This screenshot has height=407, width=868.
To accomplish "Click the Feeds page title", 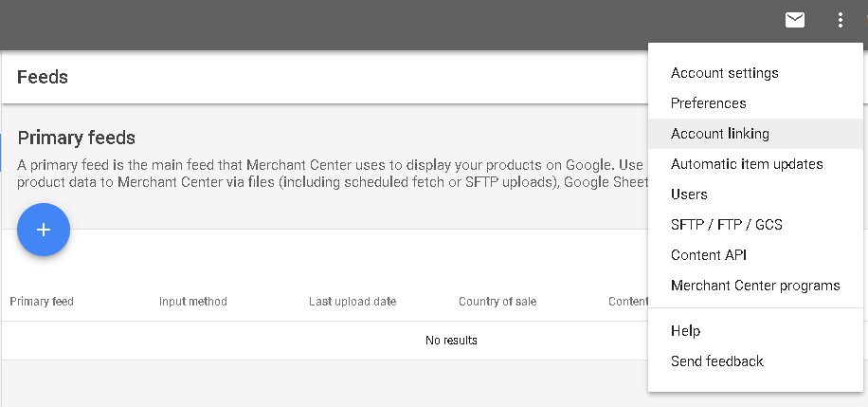I will (x=43, y=77).
